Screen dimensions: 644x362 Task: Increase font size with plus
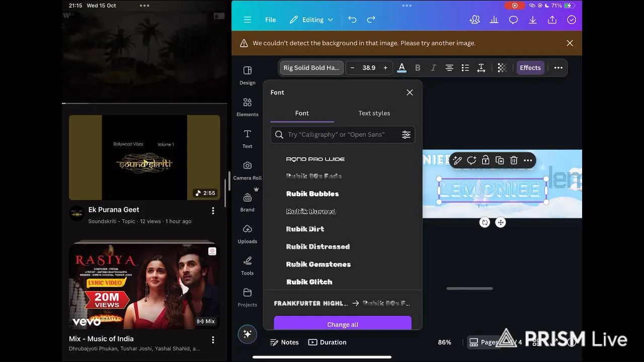[385, 68]
